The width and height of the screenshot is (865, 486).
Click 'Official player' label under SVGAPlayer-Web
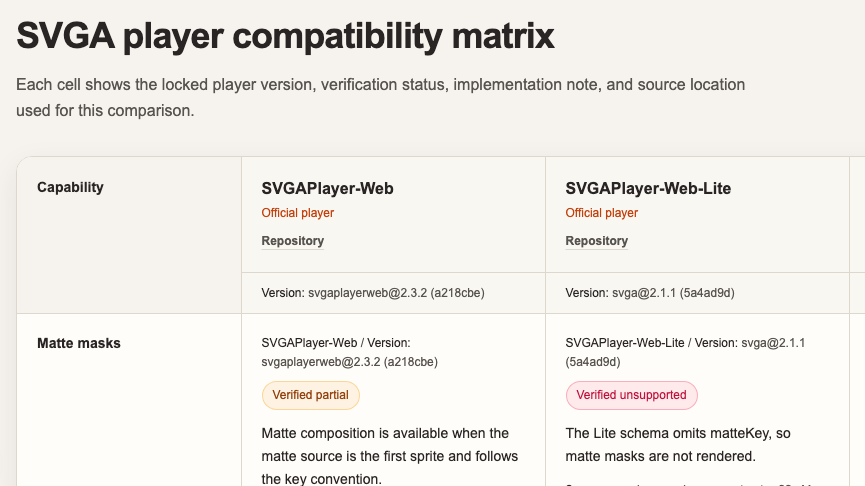[x=297, y=213]
